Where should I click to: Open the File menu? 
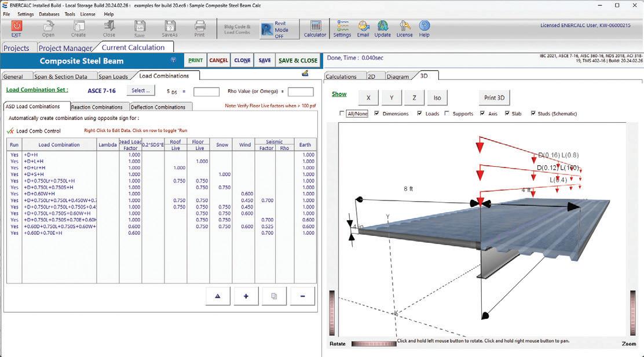coord(6,14)
